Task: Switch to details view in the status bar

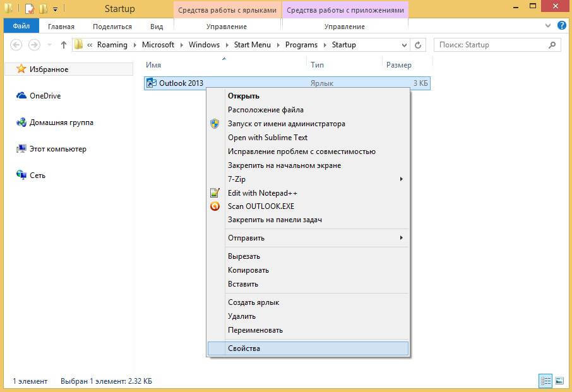Action: coord(544,381)
